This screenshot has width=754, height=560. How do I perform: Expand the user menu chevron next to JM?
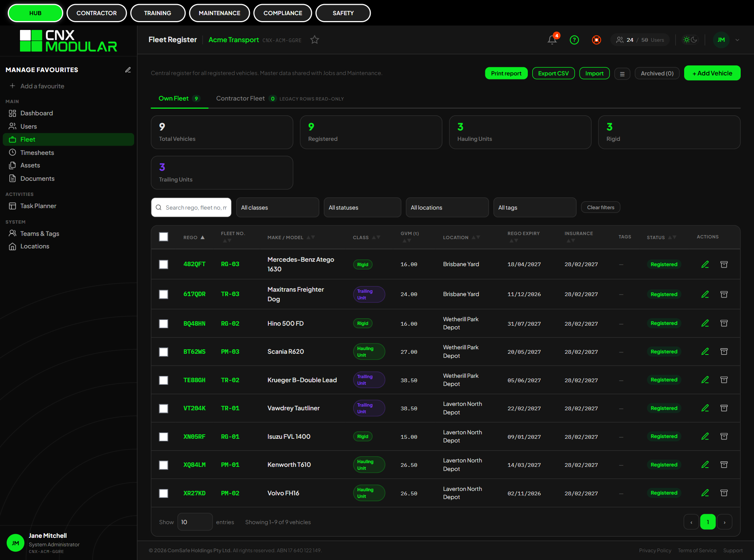[737, 40]
